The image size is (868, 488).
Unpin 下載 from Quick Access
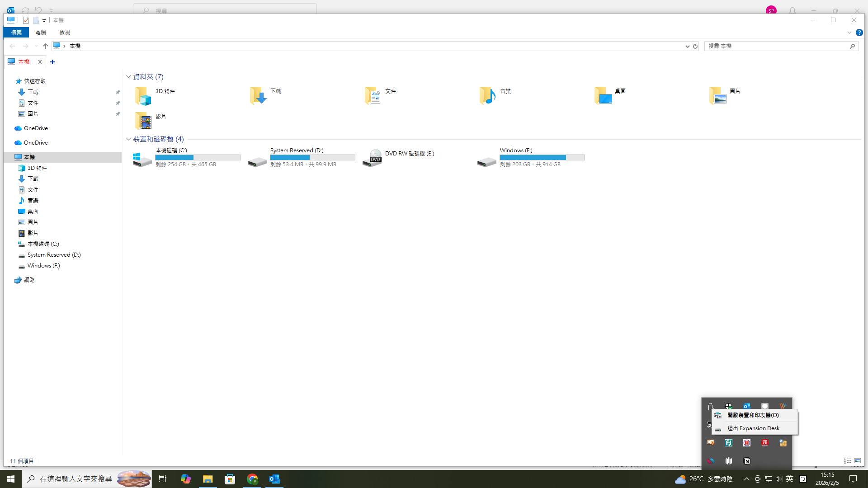click(118, 92)
